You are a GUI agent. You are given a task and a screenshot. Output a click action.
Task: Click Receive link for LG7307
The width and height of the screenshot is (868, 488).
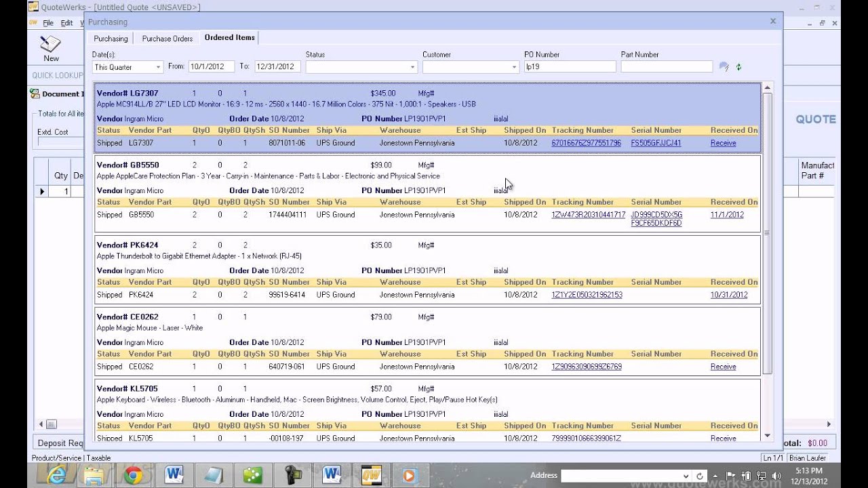[723, 143]
